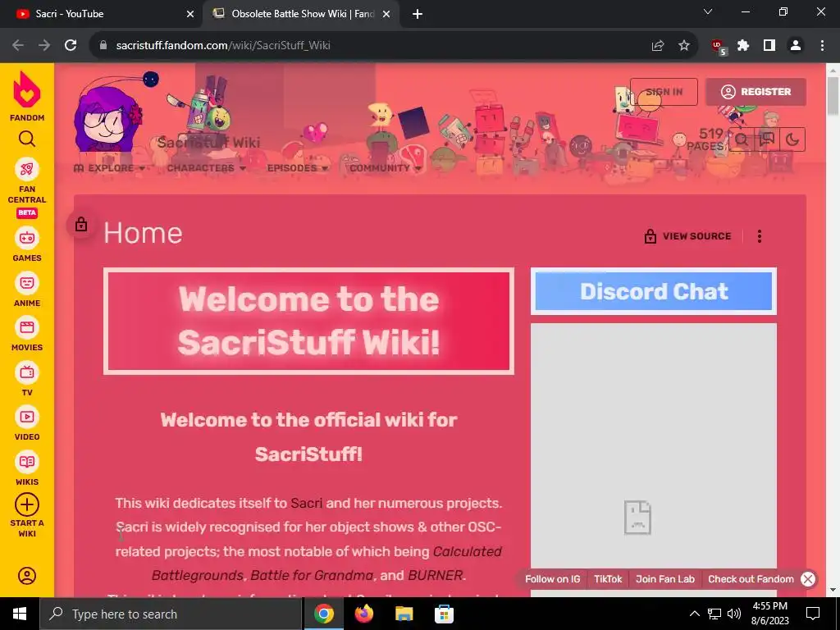The height and width of the screenshot is (630, 840).
Task: Open the uBlock Origin extension icon
Action: [718, 47]
